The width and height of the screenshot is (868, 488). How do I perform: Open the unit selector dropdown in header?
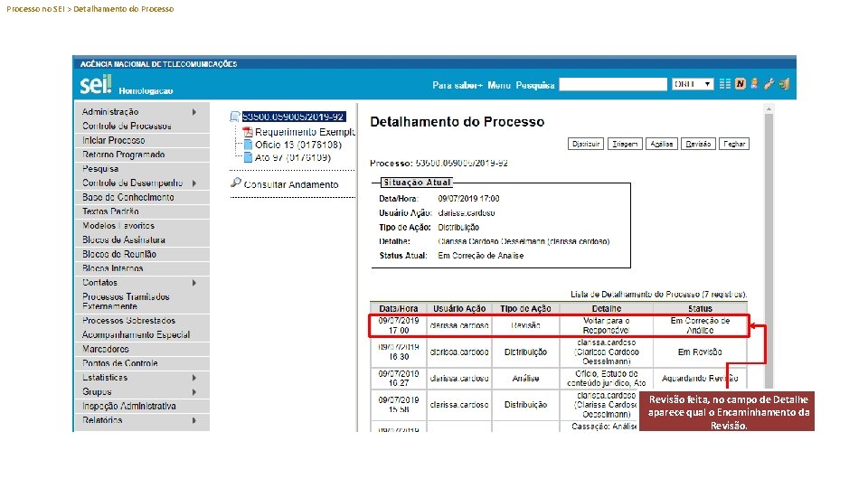coord(693,84)
